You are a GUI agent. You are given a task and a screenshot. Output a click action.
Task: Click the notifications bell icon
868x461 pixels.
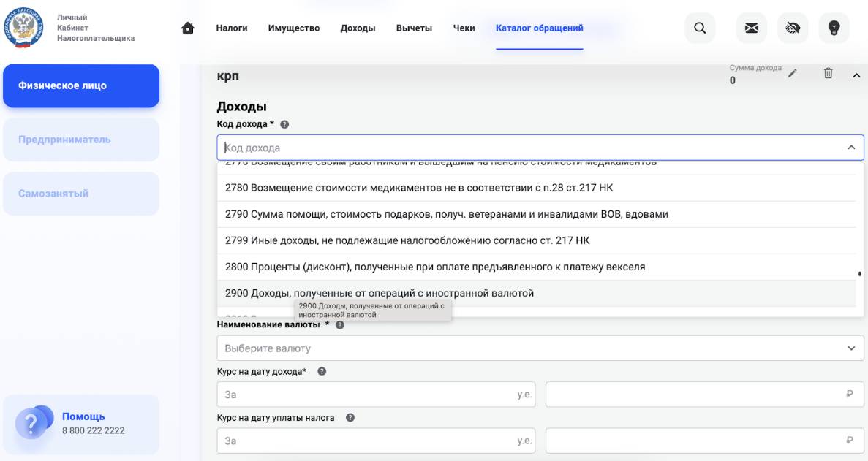pos(793,28)
